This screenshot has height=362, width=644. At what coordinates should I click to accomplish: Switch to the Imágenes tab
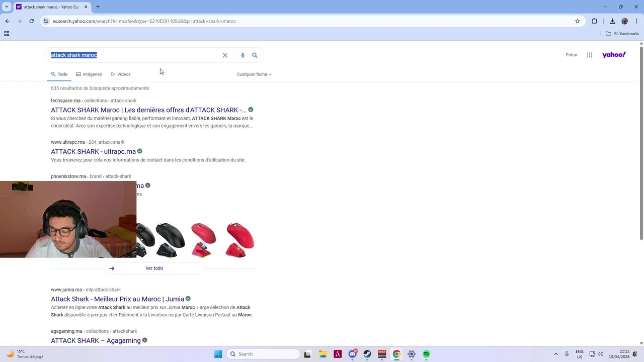tap(89, 74)
